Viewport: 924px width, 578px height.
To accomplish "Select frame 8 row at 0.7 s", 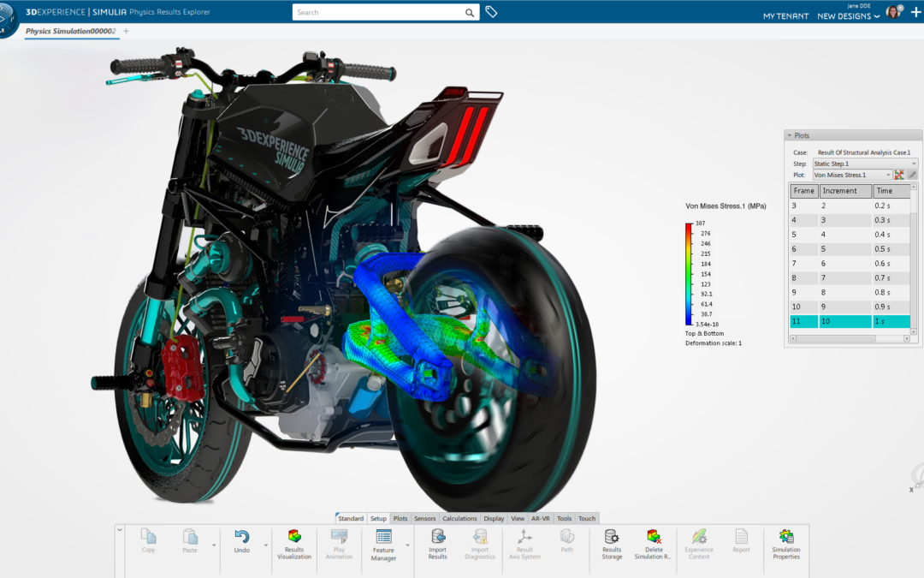I will tap(850, 277).
